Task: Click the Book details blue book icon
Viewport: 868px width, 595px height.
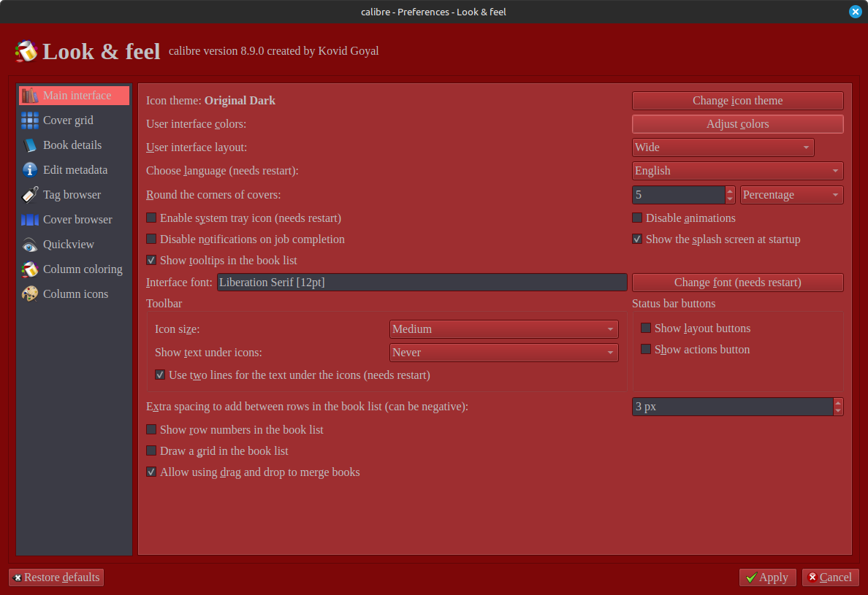Action: tap(30, 145)
